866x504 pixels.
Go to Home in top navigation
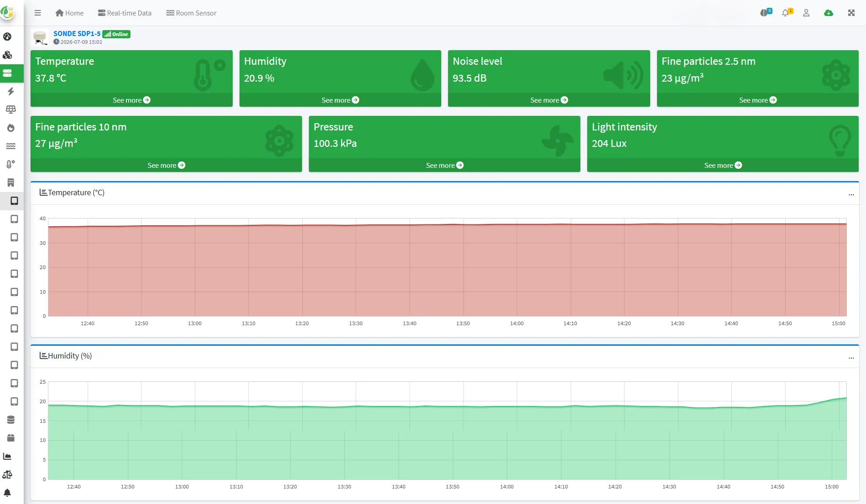coord(69,13)
